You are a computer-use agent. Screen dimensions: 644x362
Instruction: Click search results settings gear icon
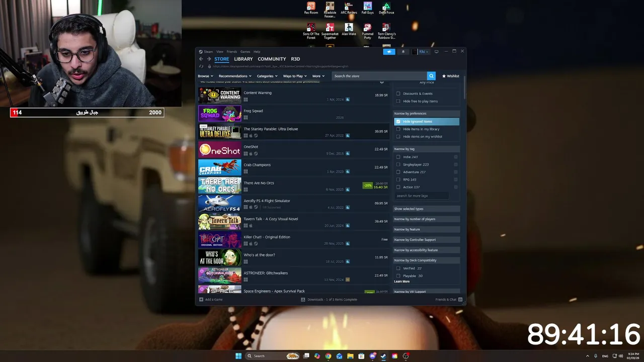click(382, 81)
